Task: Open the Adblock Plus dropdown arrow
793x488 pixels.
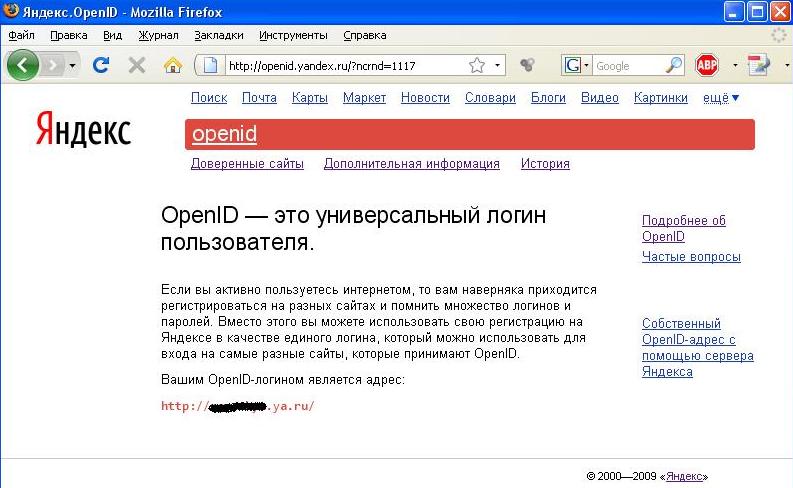Action: pos(735,65)
